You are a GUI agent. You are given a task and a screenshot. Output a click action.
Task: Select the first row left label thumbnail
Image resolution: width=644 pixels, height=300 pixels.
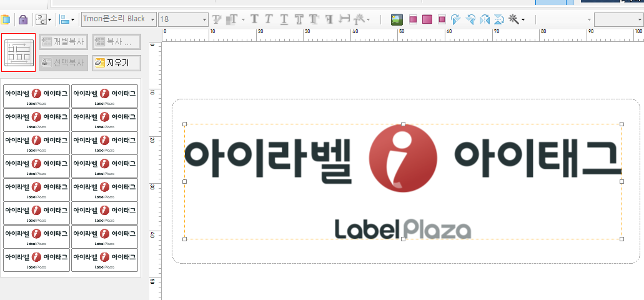pyautogui.click(x=37, y=96)
